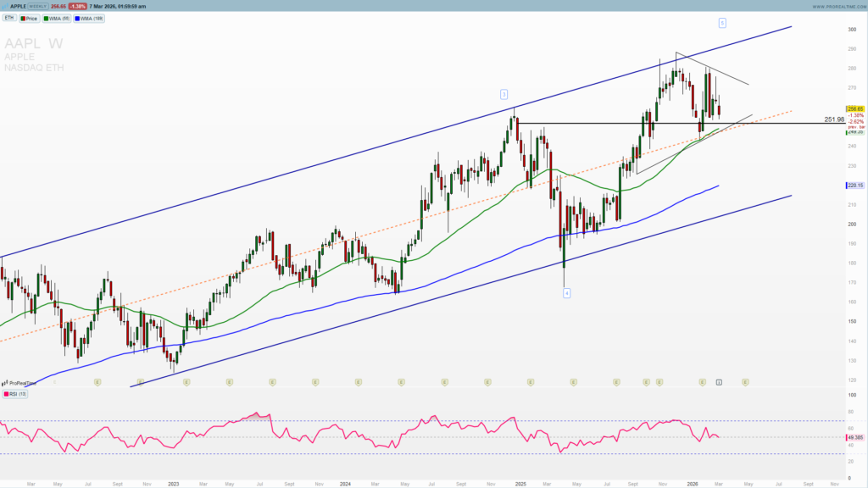Toggle the ETH extended hours mode
868x488 pixels.
[x=8, y=18]
